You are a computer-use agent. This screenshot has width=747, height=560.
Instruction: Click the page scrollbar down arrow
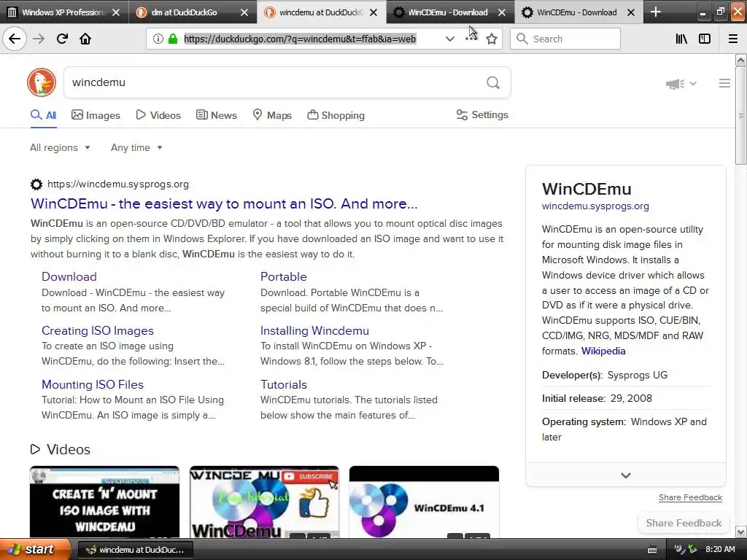tap(741, 532)
